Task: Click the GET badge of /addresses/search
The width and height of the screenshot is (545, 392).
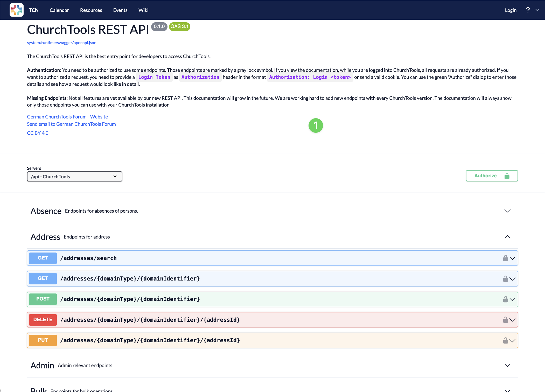Action: point(43,258)
